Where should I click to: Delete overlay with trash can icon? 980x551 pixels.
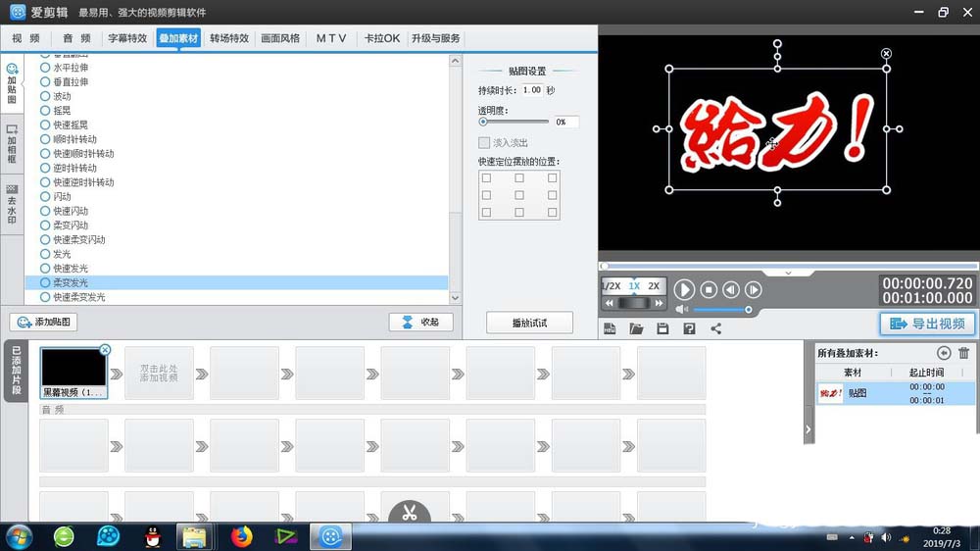(x=963, y=353)
